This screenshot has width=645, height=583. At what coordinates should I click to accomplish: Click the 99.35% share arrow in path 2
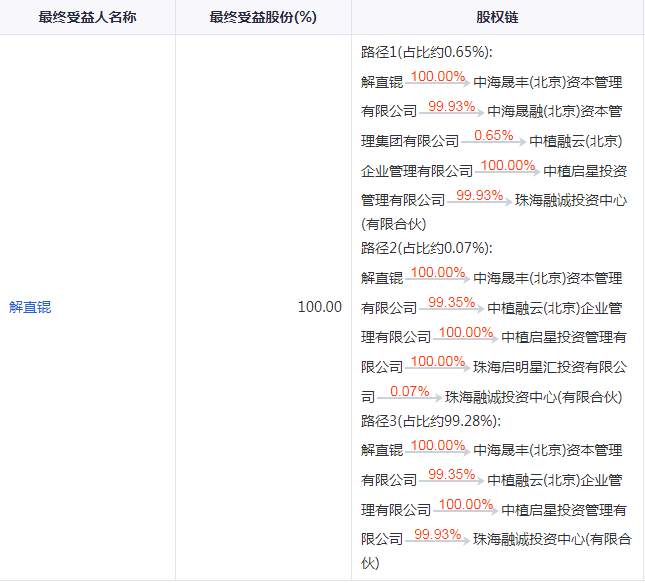point(451,305)
